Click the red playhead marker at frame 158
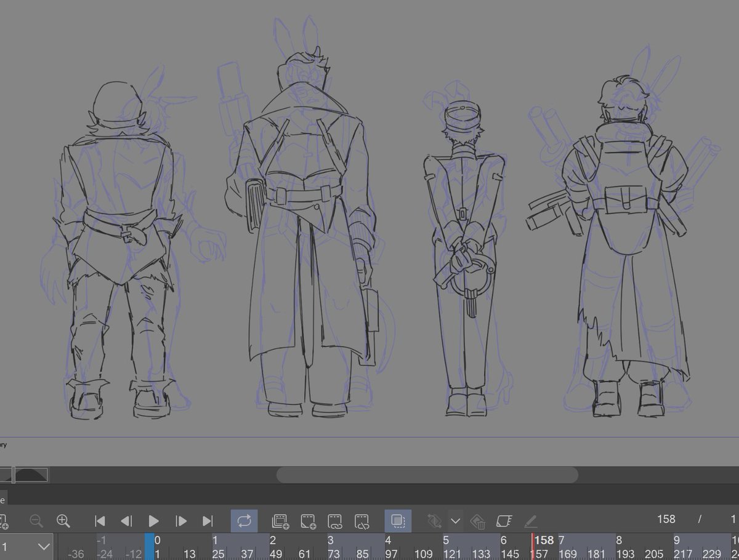 pyautogui.click(x=533, y=546)
